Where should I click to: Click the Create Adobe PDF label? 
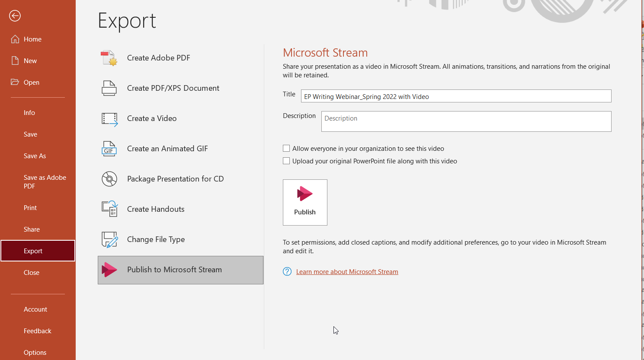click(159, 58)
